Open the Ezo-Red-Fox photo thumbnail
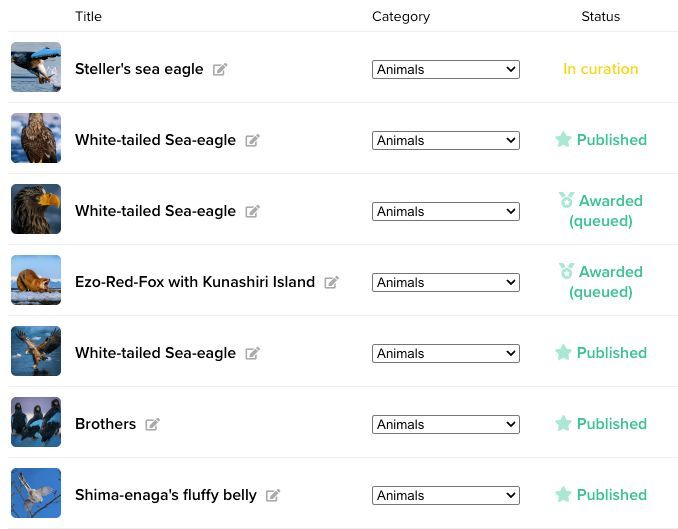The image size is (678, 529). click(x=36, y=280)
